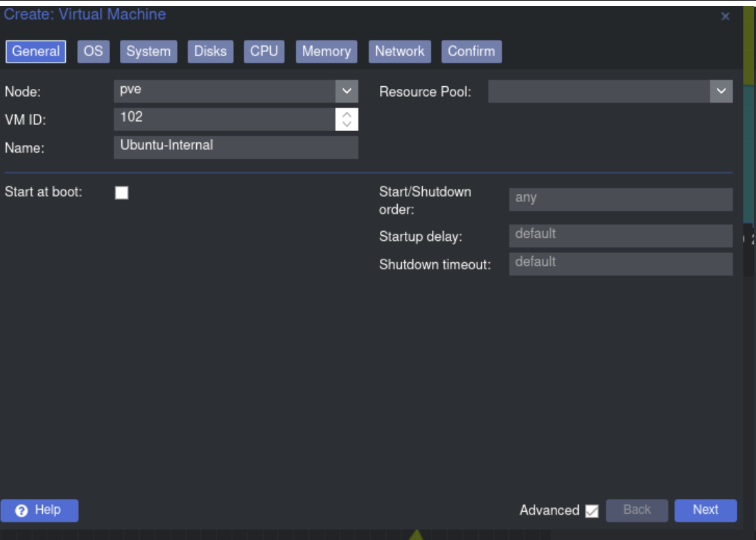Select the CPU tab
Viewport: 756px width, 540px height.
(263, 51)
